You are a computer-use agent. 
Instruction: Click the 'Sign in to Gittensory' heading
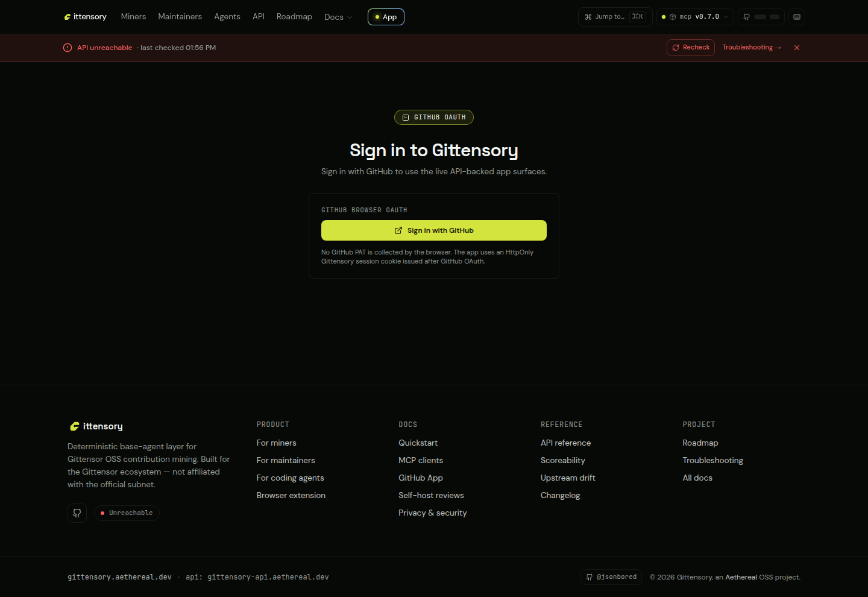tap(434, 150)
